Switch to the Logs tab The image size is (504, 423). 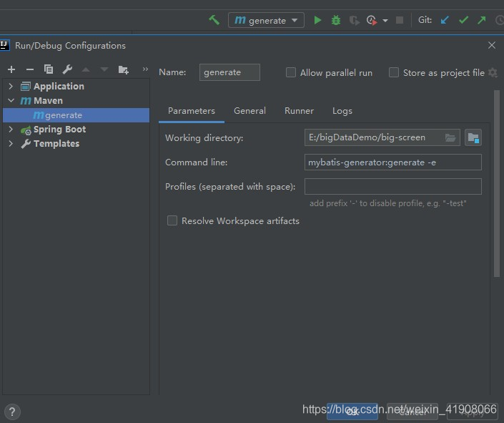pyautogui.click(x=342, y=111)
